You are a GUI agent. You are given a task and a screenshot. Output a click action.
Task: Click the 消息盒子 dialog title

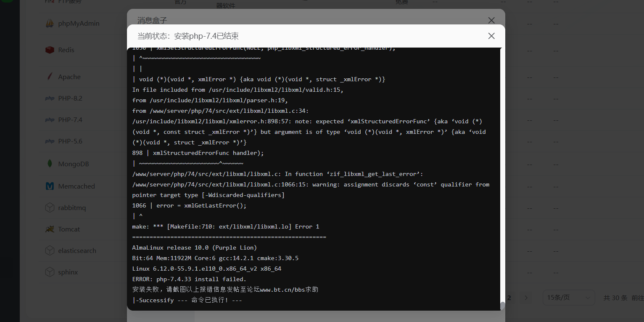[152, 20]
